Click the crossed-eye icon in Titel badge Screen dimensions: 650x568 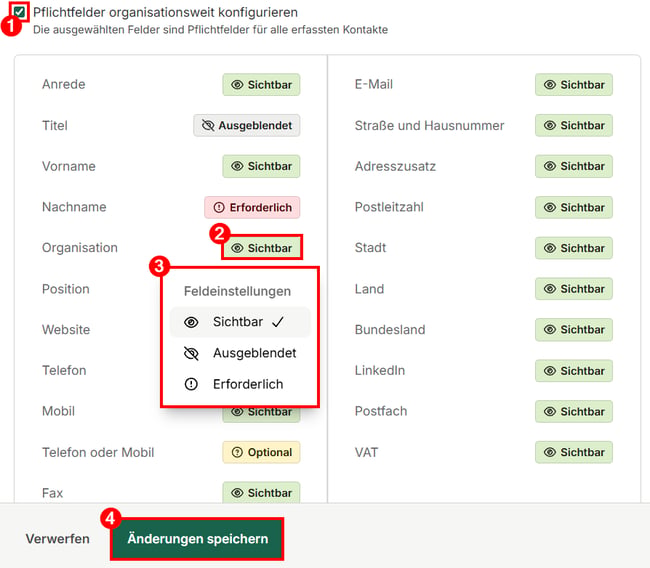(208, 125)
